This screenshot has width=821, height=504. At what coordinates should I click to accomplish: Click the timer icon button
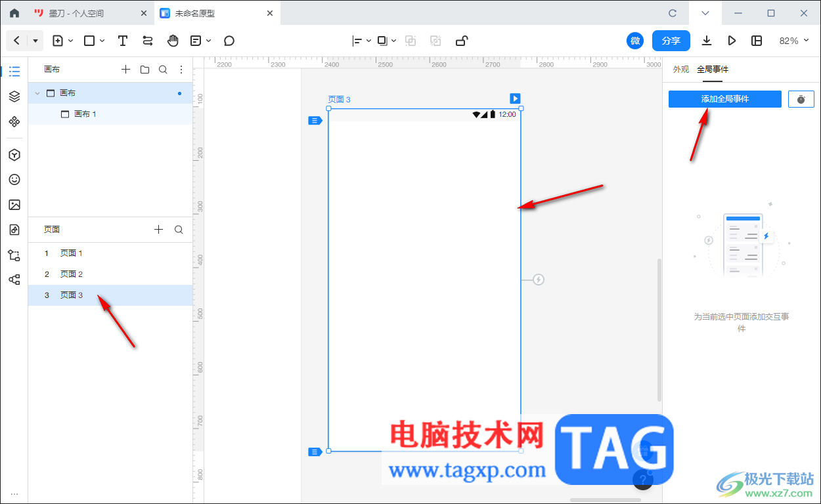coord(801,99)
